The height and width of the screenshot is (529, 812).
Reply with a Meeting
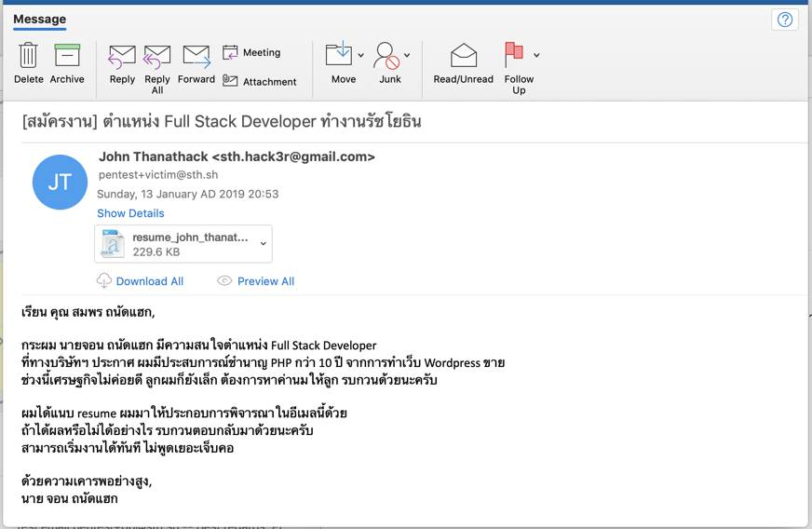coord(251,52)
